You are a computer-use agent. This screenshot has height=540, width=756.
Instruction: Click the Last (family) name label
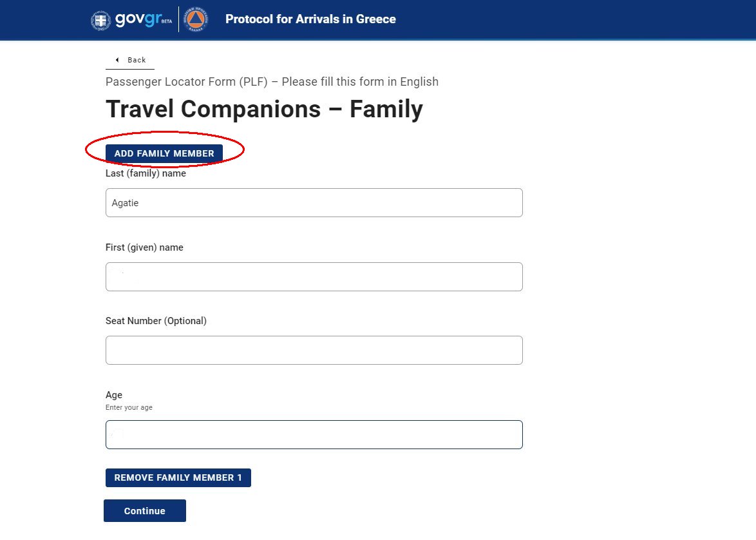click(x=146, y=173)
